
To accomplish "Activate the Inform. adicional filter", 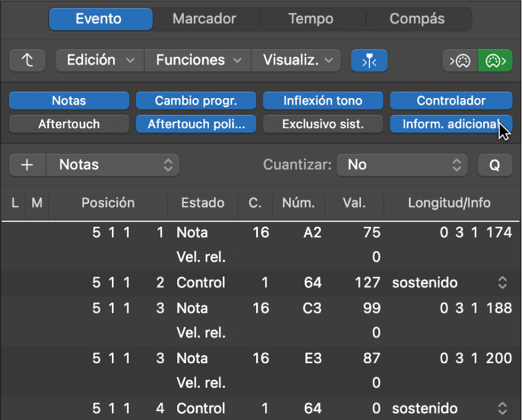I will pyautogui.click(x=451, y=124).
